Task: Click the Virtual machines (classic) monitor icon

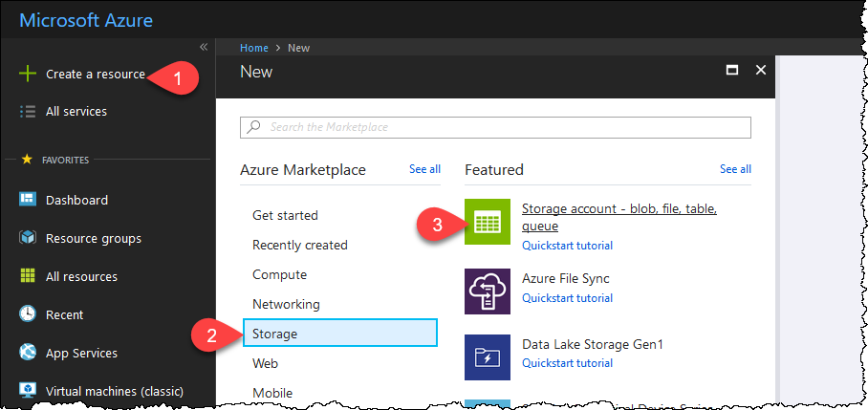Action: click(x=27, y=391)
